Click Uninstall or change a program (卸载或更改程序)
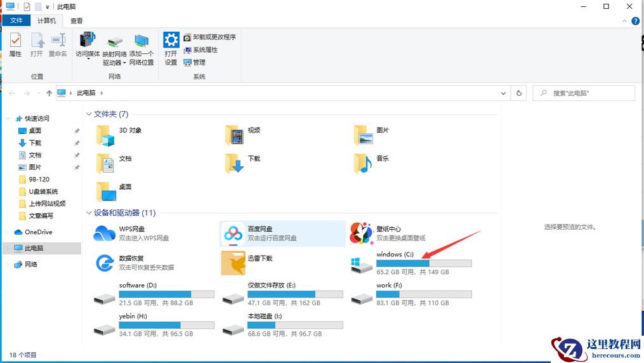This screenshot has width=644, height=363. (x=210, y=37)
